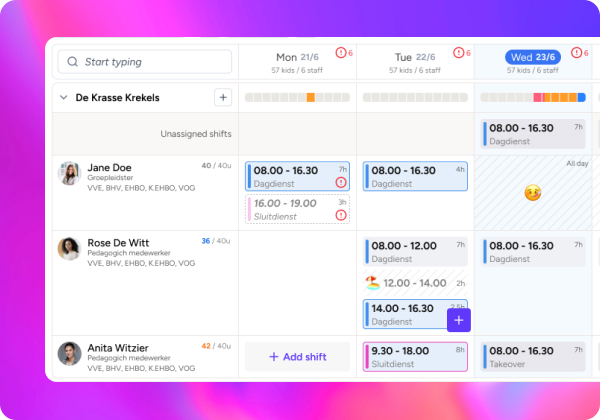Viewport: 600px width, 420px height.
Task: Click the plus icon beside De Krasse Krekels
Action: pos(223,97)
